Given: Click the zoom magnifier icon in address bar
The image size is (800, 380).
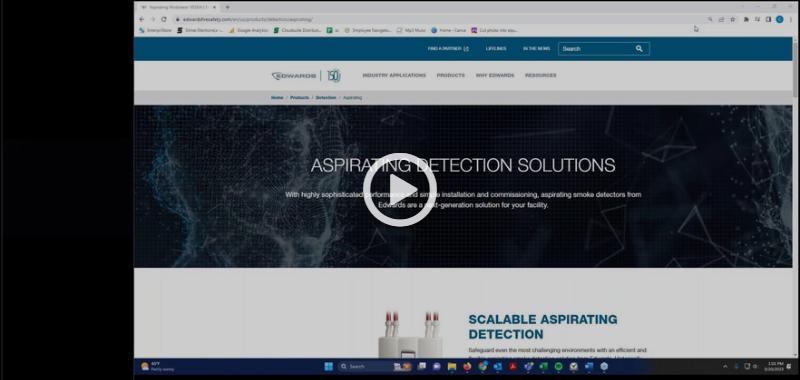Looking at the screenshot, I should pyautogui.click(x=710, y=19).
